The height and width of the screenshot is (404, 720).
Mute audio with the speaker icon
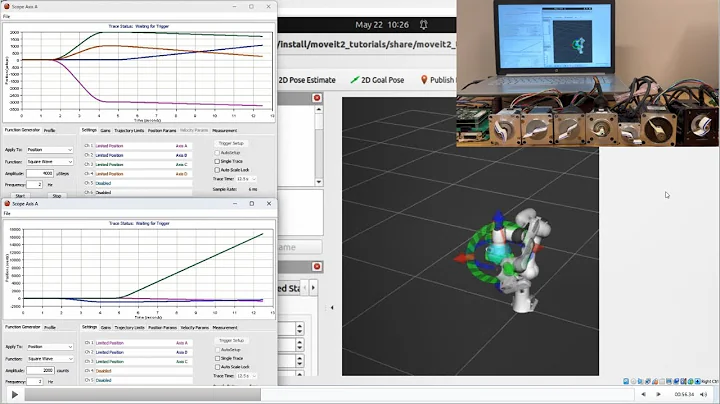[x=703, y=394]
